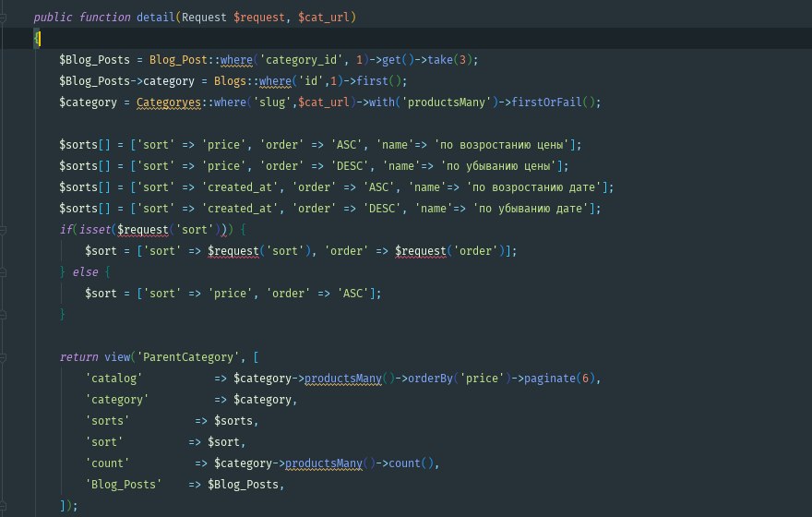
Task: Click 'productsMany' on the 'count' line
Action: click(324, 463)
